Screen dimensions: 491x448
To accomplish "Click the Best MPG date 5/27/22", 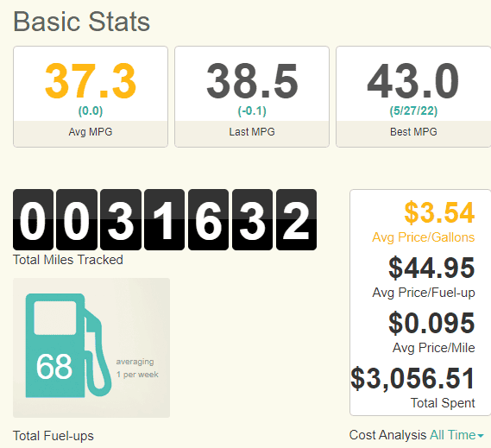I will tap(413, 110).
